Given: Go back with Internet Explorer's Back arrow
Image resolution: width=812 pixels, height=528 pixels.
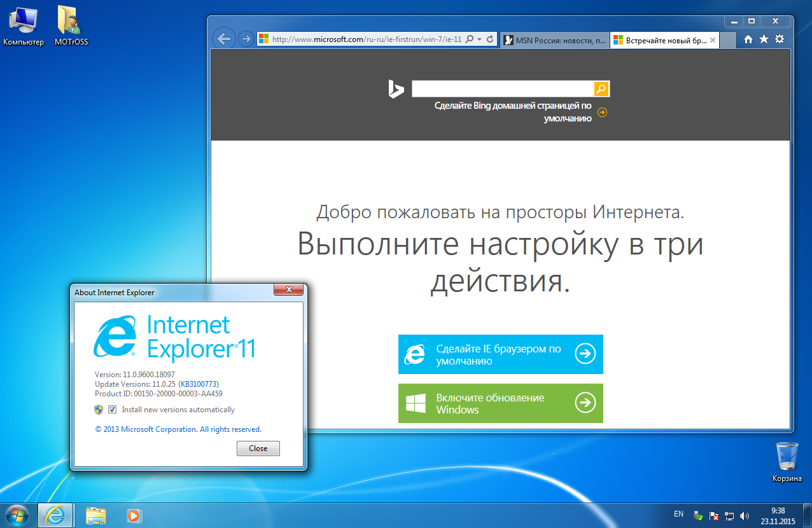Looking at the screenshot, I should 223,39.
